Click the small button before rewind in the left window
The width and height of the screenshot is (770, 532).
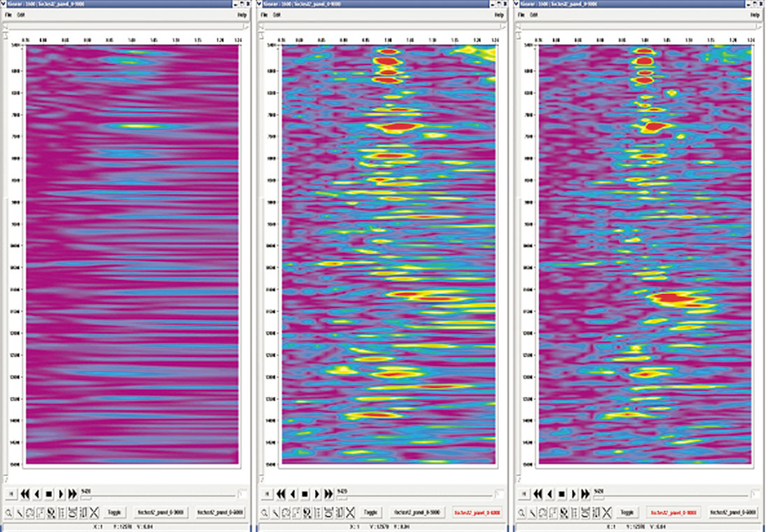(11, 493)
